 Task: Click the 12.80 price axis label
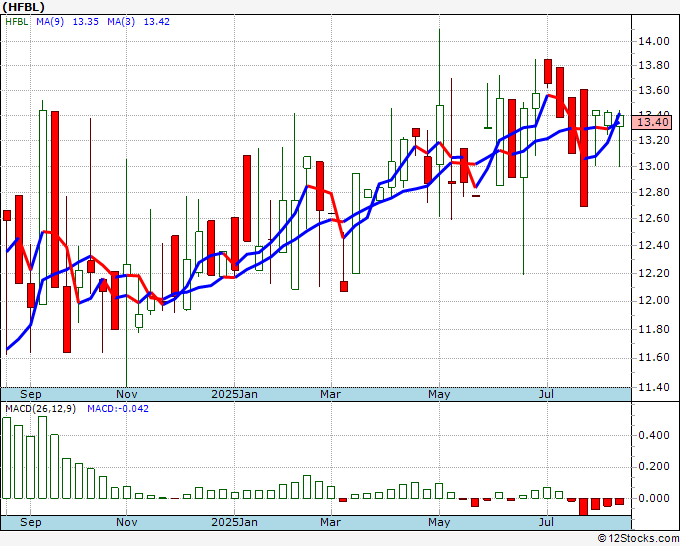pyautogui.click(x=654, y=192)
